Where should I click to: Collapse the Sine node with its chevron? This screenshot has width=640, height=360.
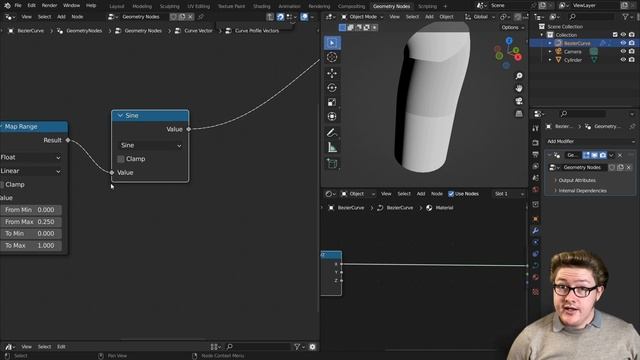(120, 116)
